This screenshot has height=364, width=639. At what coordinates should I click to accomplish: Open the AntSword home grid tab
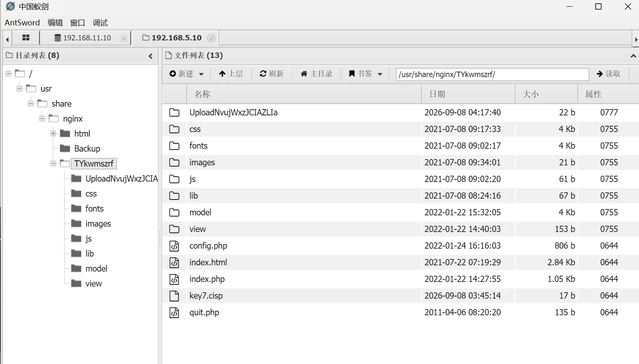point(26,38)
